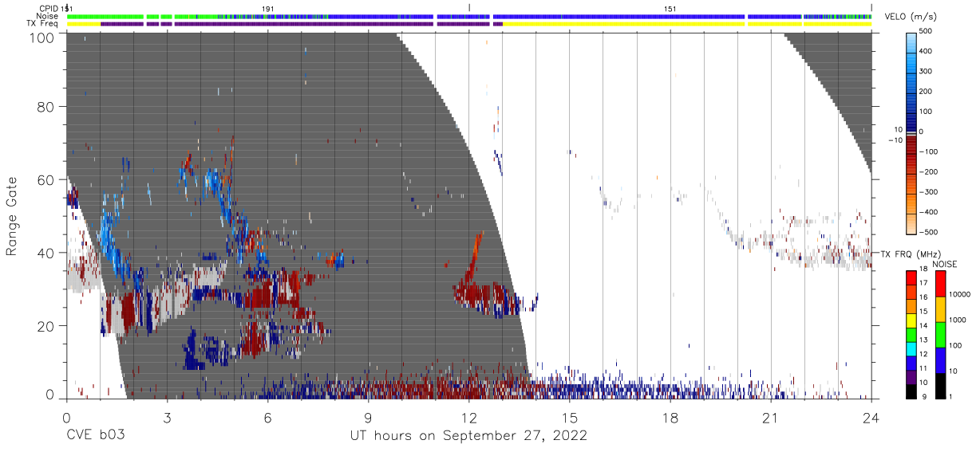Image resolution: width=980 pixels, height=452 pixels.
Task: Click the red swatch in the NOISE legend
Action: [940, 284]
